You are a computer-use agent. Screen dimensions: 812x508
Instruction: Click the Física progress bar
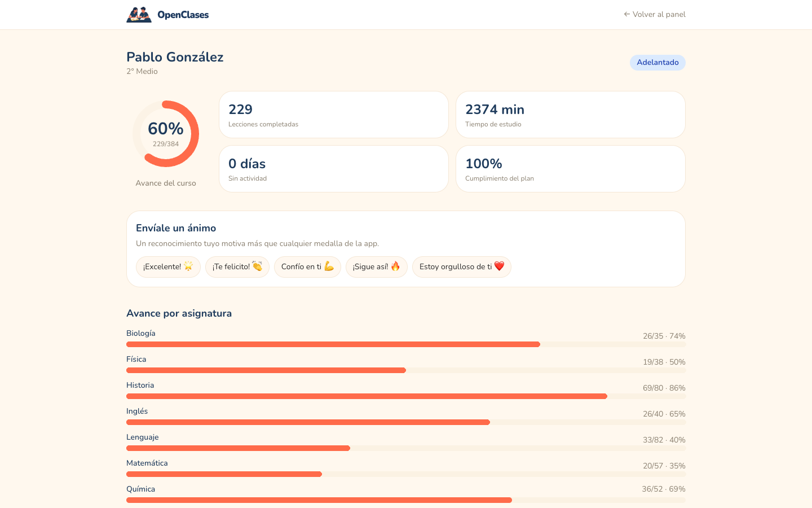click(x=406, y=370)
